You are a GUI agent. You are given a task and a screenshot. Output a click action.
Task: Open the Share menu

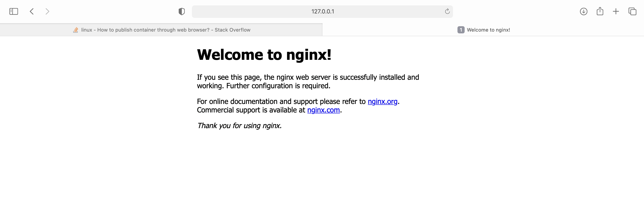coord(600,11)
